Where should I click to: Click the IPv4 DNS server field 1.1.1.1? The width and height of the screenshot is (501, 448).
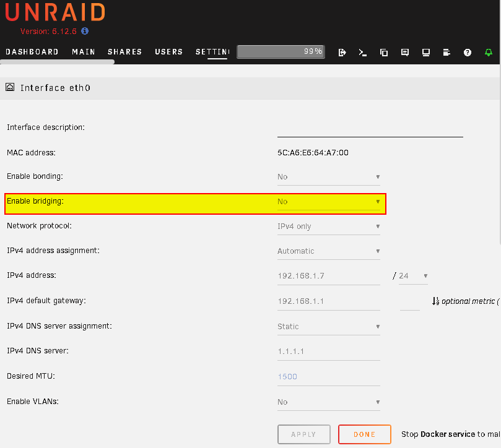pos(328,351)
